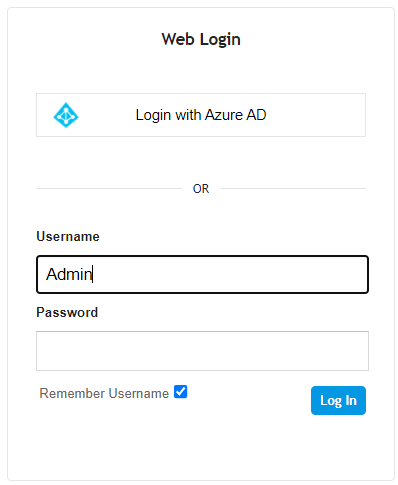The height and width of the screenshot is (485, 398).
Task: Click inside the Username field containing Admin
Action: pos(202,275)
